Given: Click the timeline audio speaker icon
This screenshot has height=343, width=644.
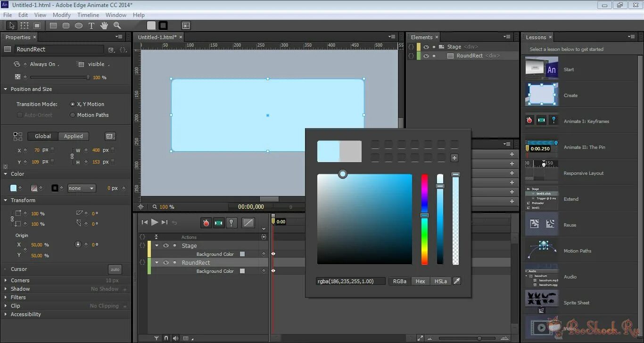Looking at the screenshot, I should pos(175,338).
